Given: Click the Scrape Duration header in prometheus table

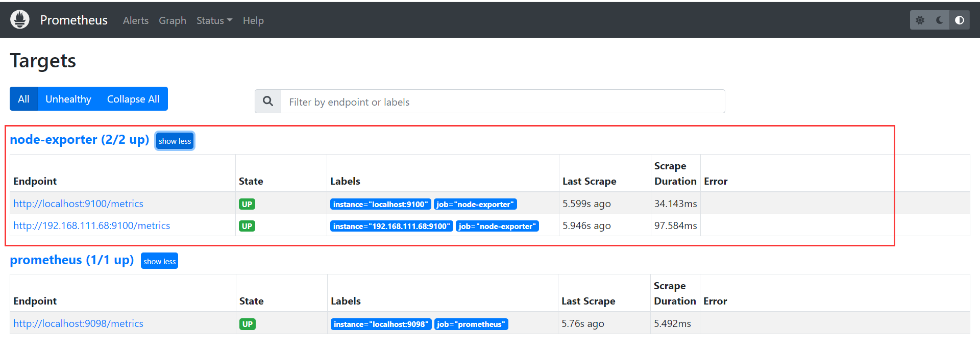Looking at the screenshot, I should (675, 293).
